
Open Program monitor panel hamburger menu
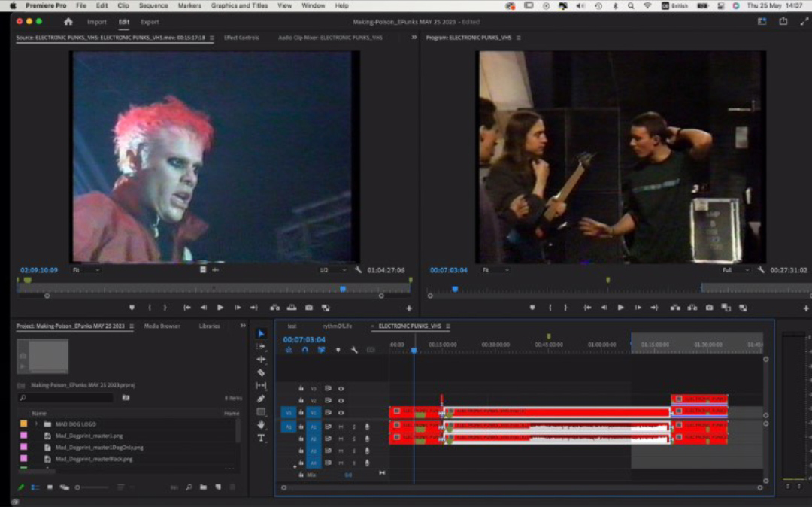(x=518, y=38)
